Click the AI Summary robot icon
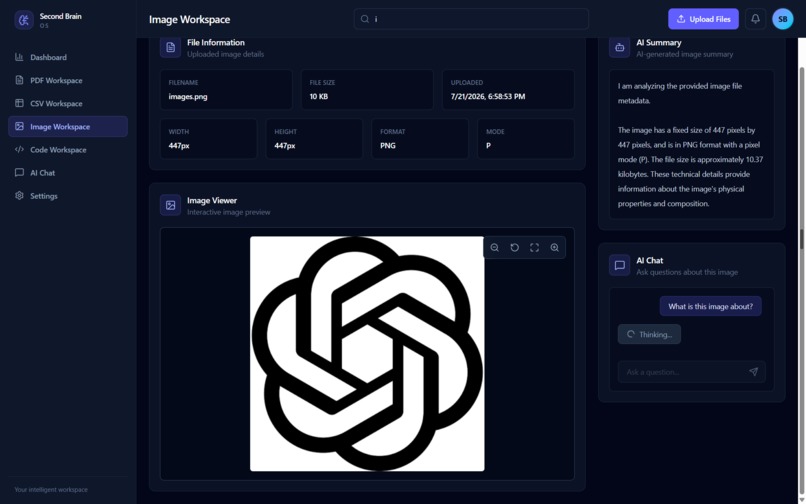The width and height of the screenshot is (806, 504). click(x=619, y=47)
